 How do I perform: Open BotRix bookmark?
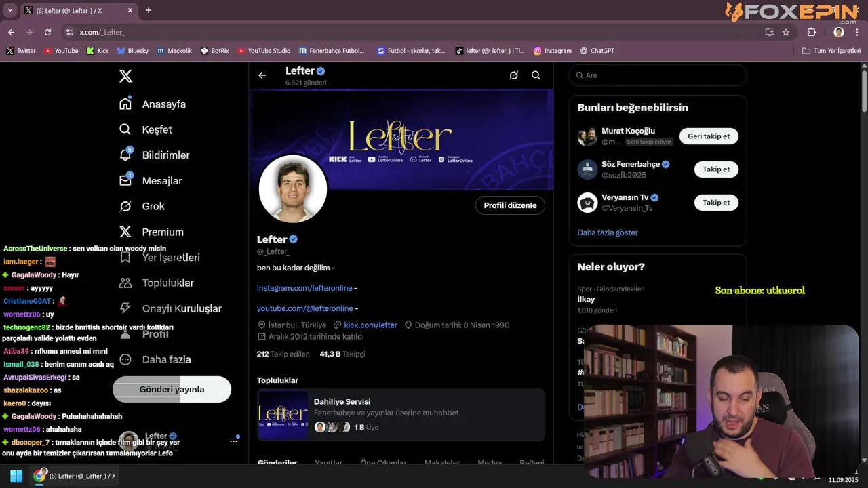point(214,51)
